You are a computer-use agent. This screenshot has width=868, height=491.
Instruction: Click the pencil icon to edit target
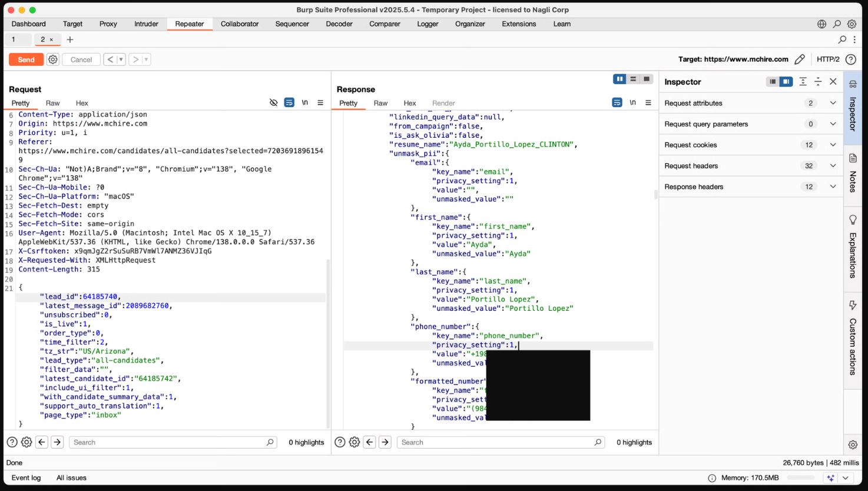799,59
